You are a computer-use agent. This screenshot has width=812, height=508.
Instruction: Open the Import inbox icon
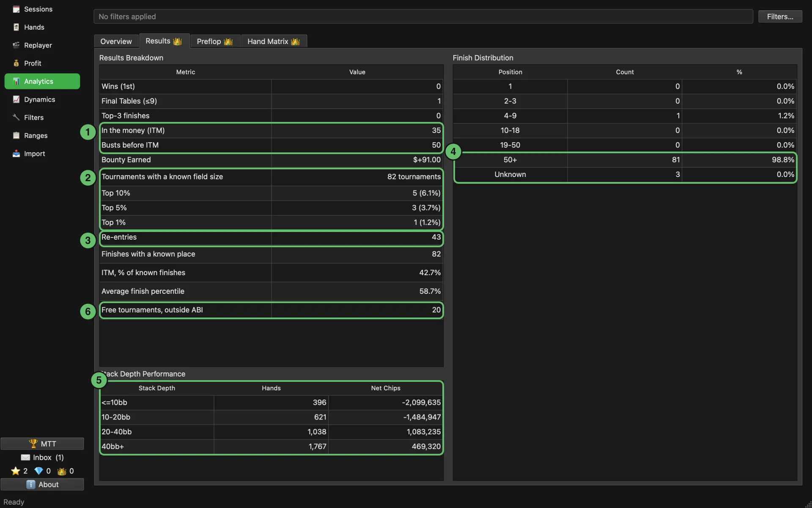point(16,154)
